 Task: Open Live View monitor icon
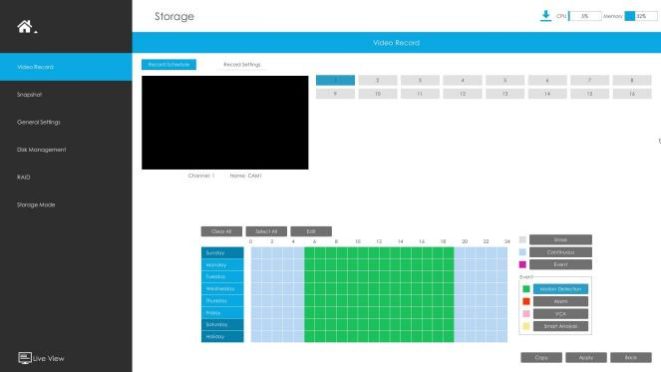coord(25,358)
